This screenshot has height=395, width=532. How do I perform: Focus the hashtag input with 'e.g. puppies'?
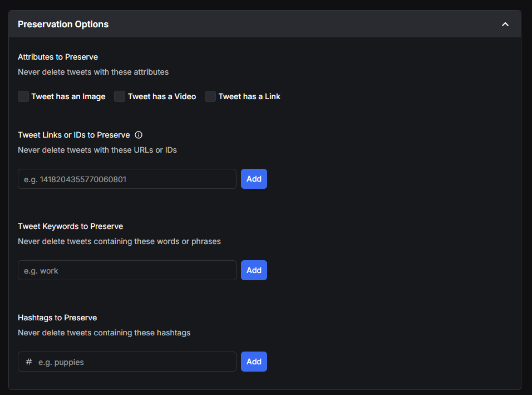pos(127,362)
